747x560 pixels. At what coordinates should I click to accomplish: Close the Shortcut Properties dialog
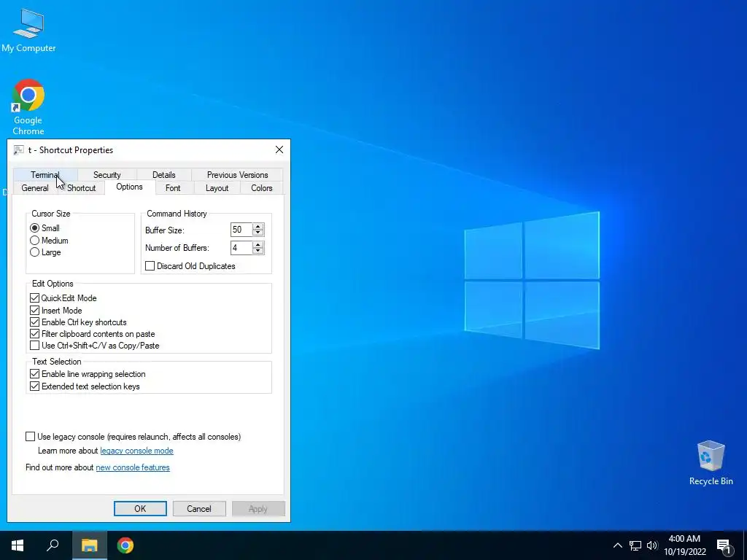click(x=279, y=149)
